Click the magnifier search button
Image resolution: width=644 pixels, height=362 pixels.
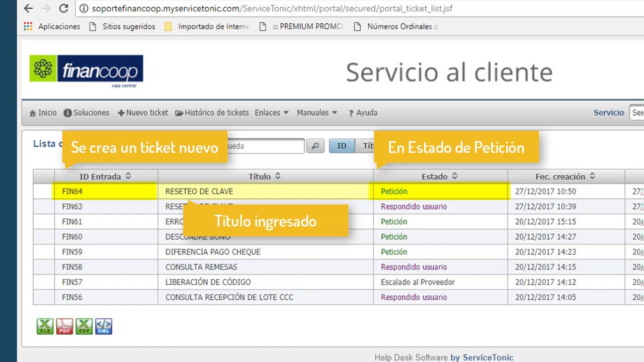pyautogui.click(x=315, y=146)
